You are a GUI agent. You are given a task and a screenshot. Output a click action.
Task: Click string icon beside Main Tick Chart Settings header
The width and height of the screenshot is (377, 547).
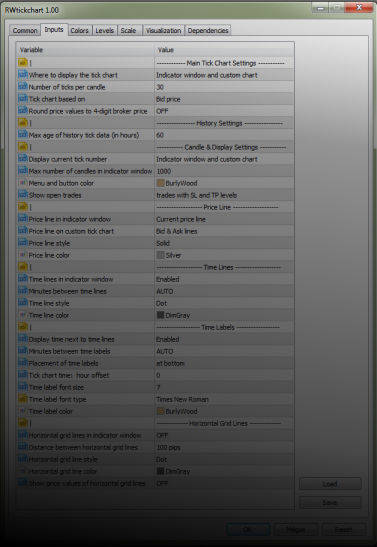[x=23, y=63]
